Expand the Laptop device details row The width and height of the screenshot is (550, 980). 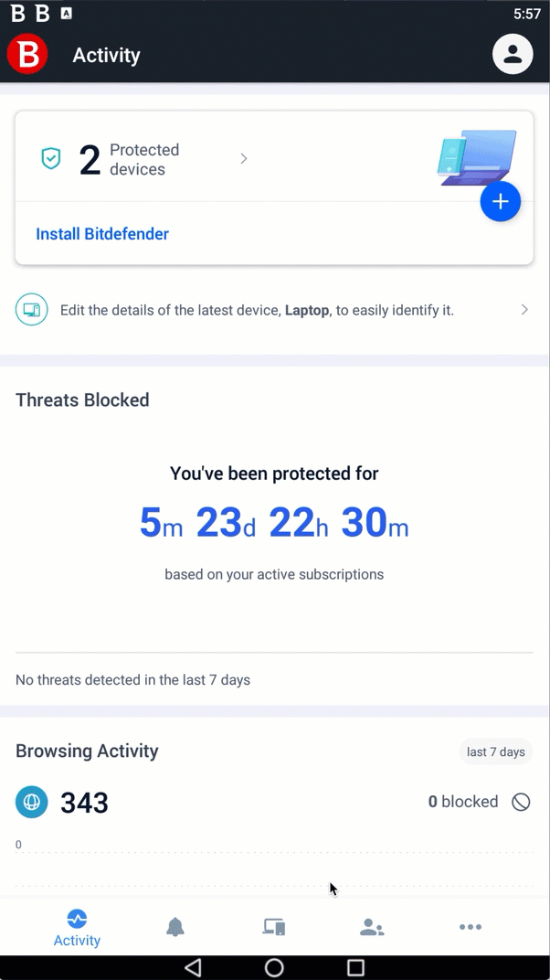pos(524,309)
